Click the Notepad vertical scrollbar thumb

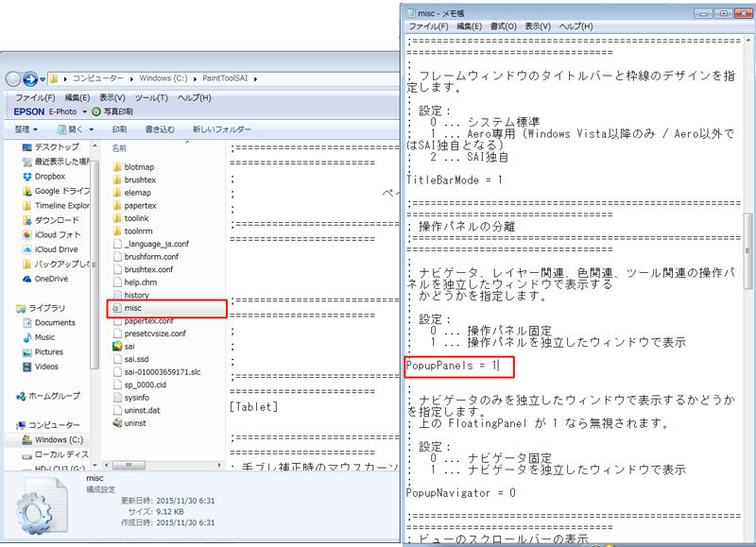click(747, 251)
